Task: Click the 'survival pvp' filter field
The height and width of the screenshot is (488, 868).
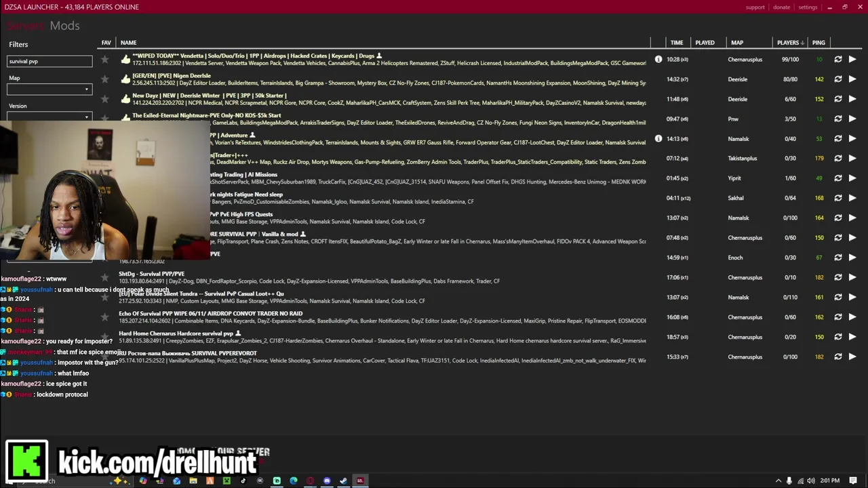Action: click(50, 61)
